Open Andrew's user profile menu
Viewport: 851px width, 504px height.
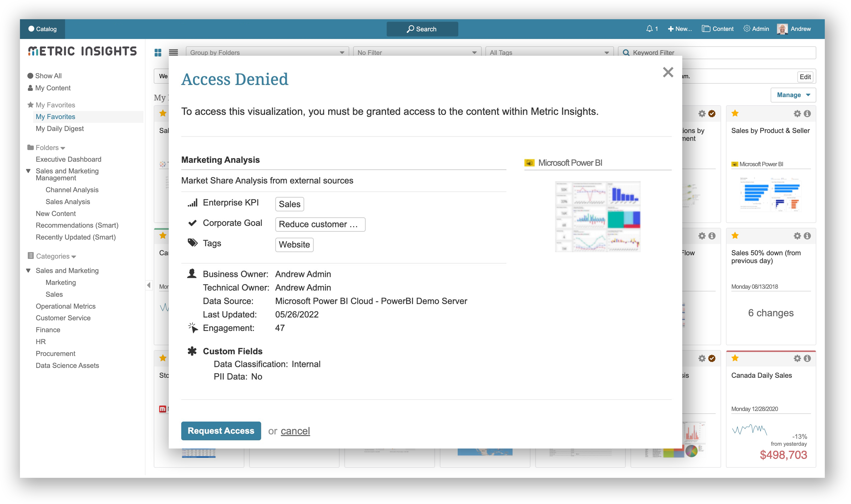(794, 29)
